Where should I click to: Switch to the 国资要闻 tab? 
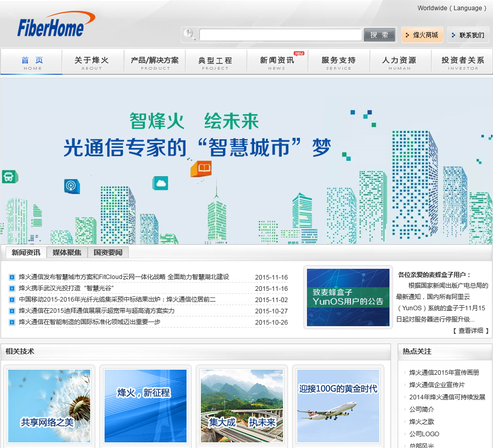point(108,252)
